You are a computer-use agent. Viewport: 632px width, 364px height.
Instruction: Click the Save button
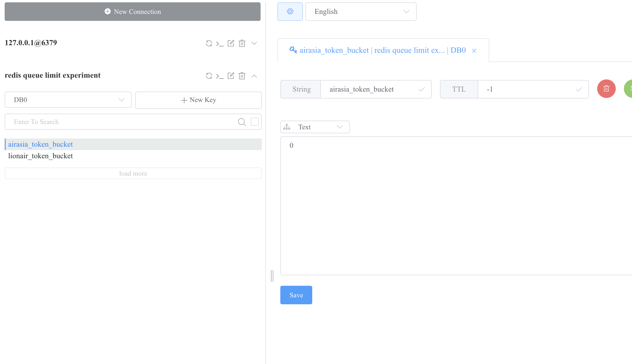click(x=296, y=295)
